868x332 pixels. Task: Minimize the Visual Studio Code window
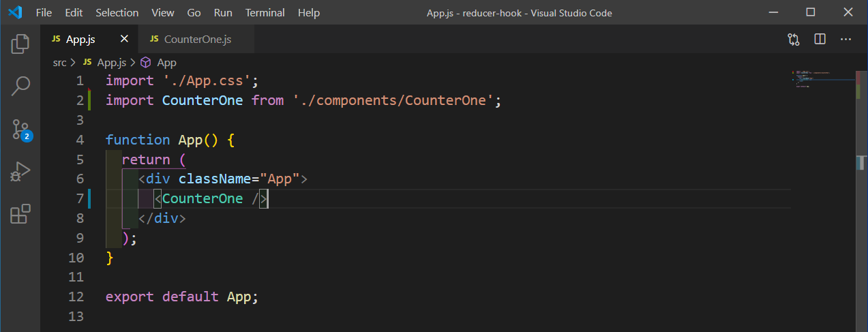[x=775, y=12]
